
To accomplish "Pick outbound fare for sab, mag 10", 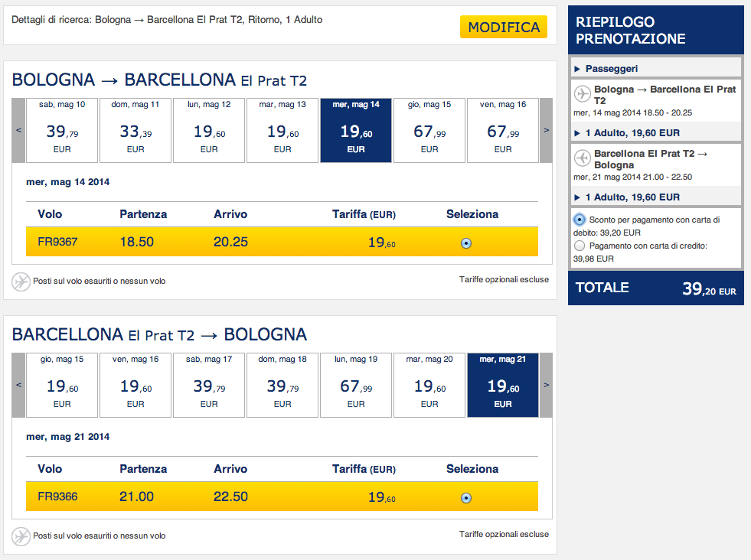I will [x=62, y=130].
